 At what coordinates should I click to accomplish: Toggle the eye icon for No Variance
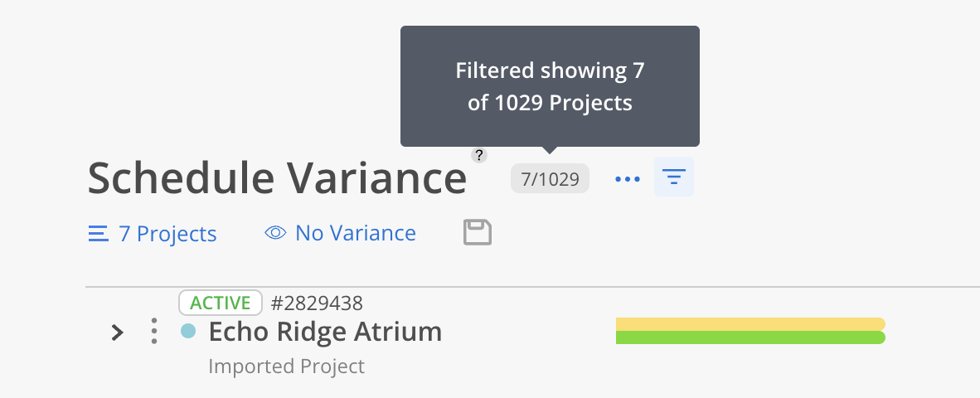(x=275, y=233)
